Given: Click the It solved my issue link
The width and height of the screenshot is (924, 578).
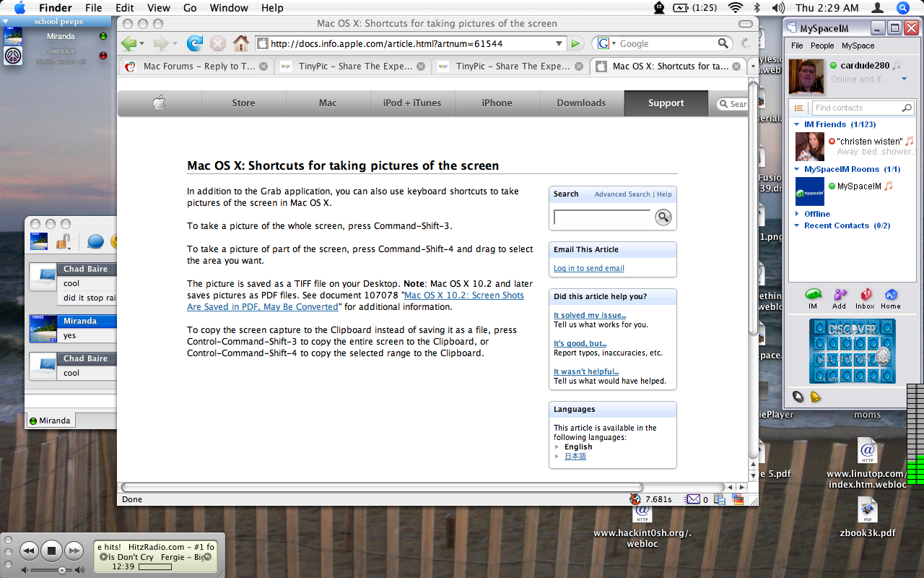Looking at the screenshot, I should 590,315.
